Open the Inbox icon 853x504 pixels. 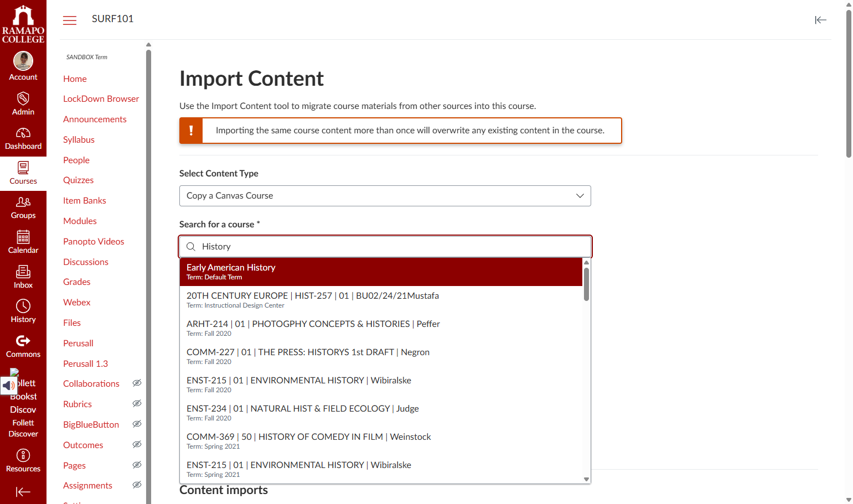[23, 271]
